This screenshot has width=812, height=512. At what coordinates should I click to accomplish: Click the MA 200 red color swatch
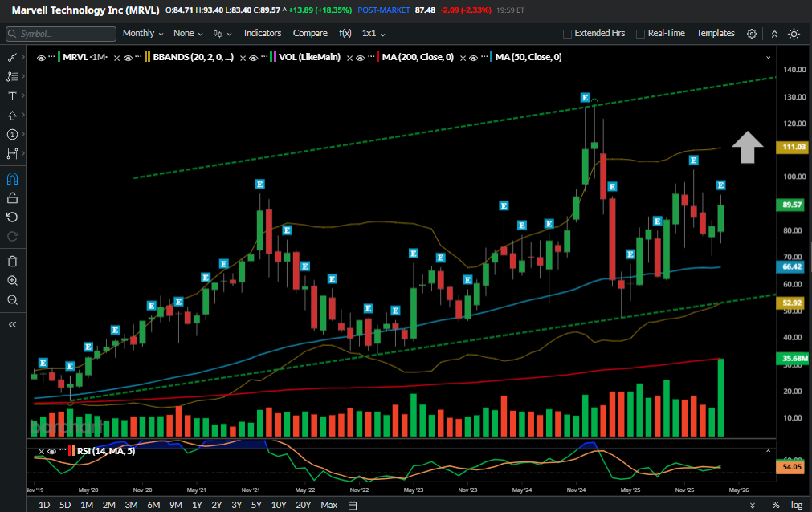pyautogui.click(x=378, y=57)
